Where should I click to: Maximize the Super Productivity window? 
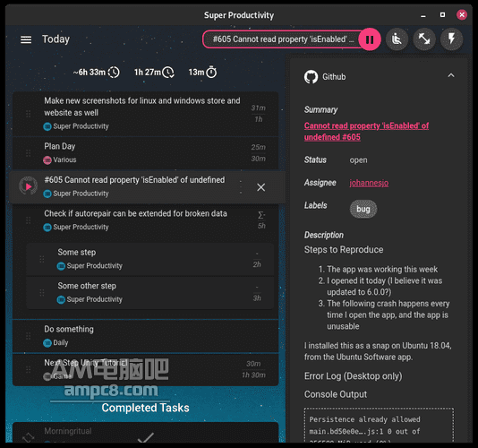tap(442, 14)
